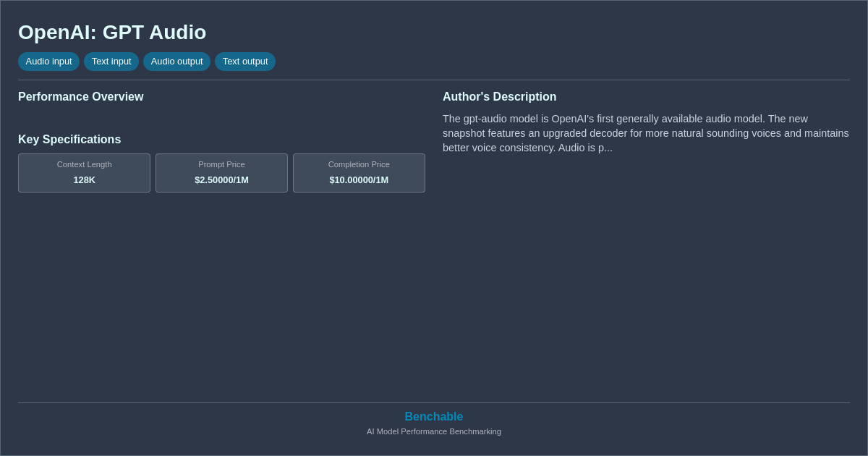The image size is (868, 456).
Task: Toggle the Audio output capability pill
Action: (176, 62)
